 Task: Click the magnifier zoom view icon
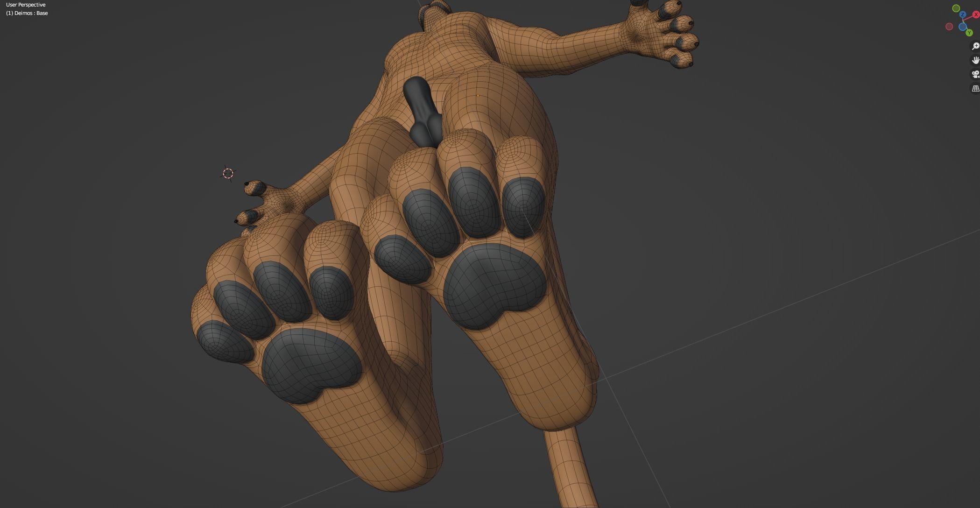pos(976,46)
